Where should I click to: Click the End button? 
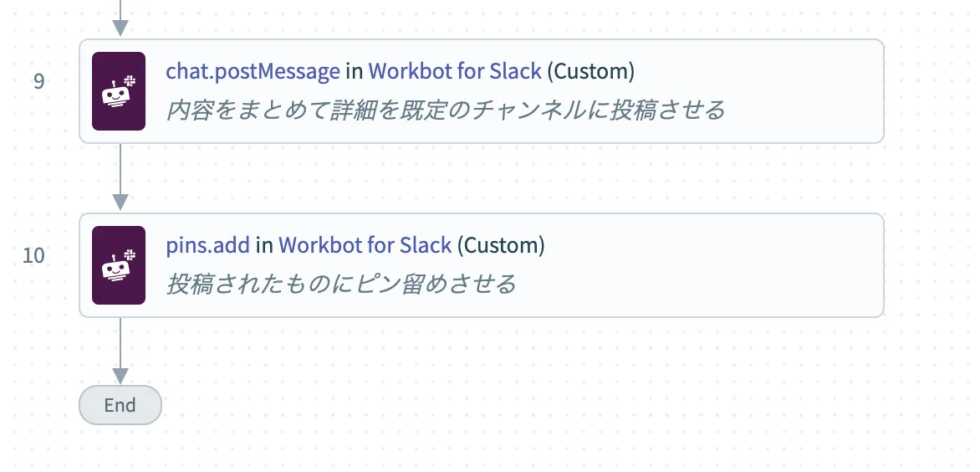pos(120,405)
